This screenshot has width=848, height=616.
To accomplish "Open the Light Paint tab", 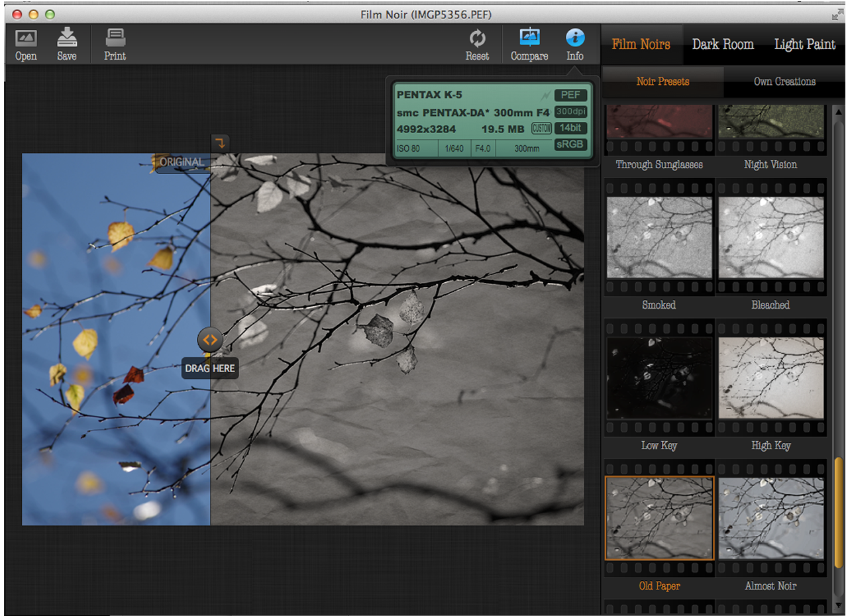I will pyautogui.click(x=805, y=44).
